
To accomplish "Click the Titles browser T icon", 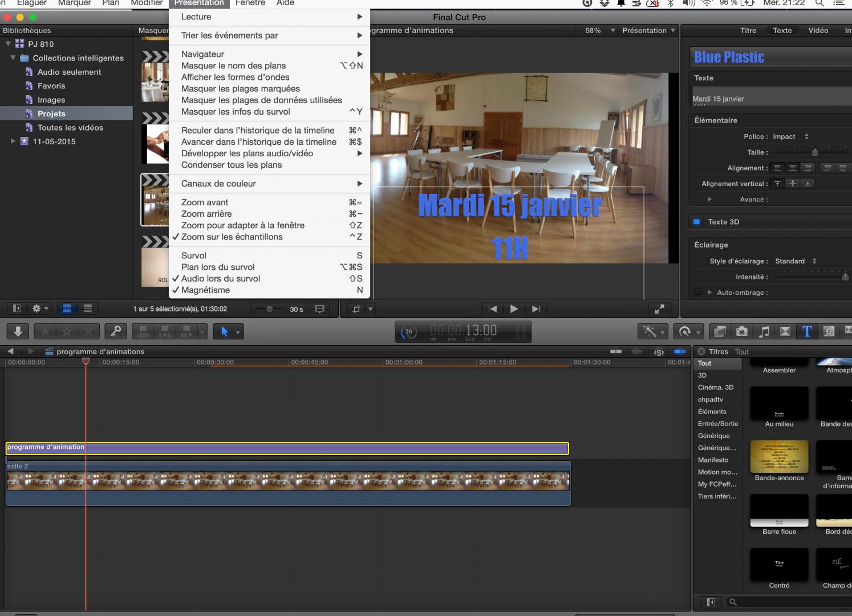I will [x=807, y=331].
